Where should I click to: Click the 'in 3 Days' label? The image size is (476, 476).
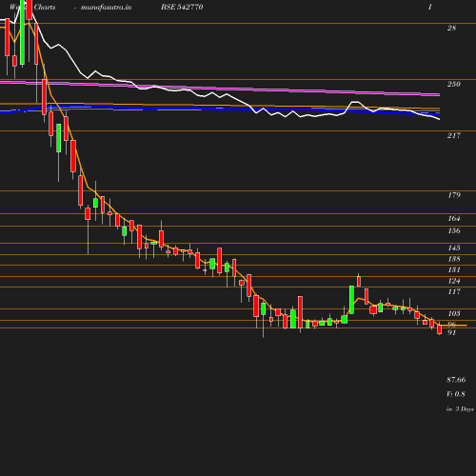[x=460, y=409]
